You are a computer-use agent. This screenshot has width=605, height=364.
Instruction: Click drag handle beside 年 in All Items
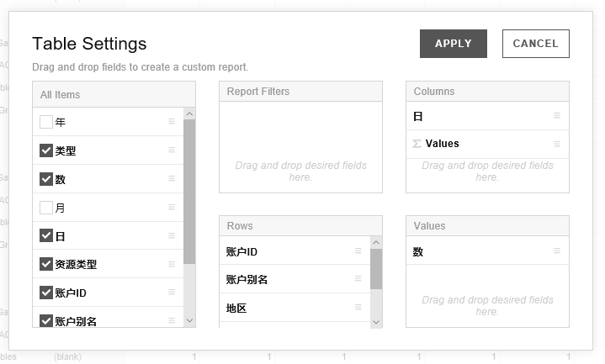pos(172,122)
